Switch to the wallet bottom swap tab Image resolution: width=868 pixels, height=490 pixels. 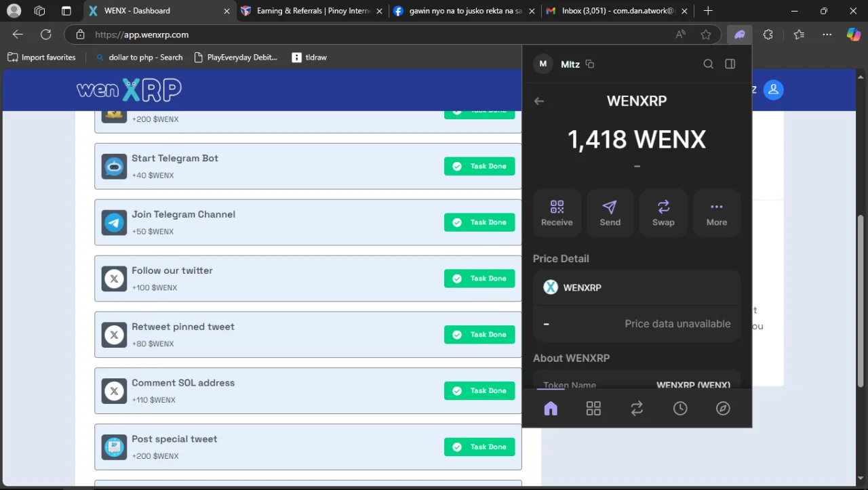coord(637,408)
